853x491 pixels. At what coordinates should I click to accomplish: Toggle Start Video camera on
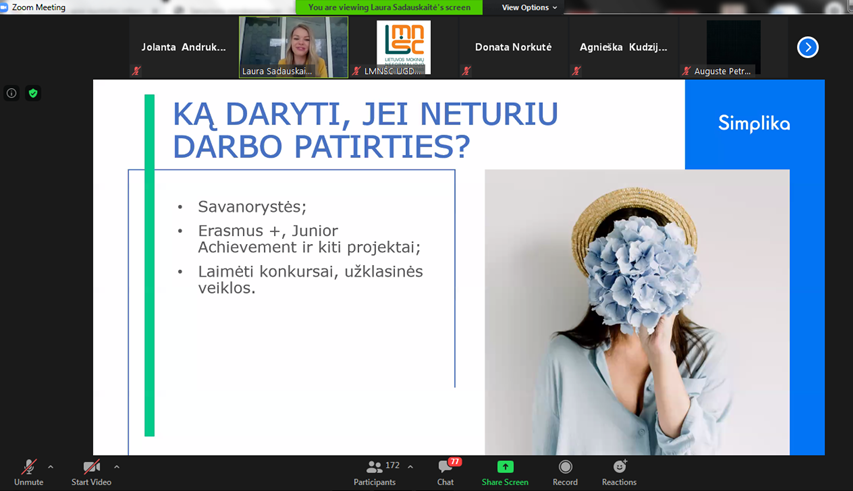pyautogui.click(x=91, y=467)
